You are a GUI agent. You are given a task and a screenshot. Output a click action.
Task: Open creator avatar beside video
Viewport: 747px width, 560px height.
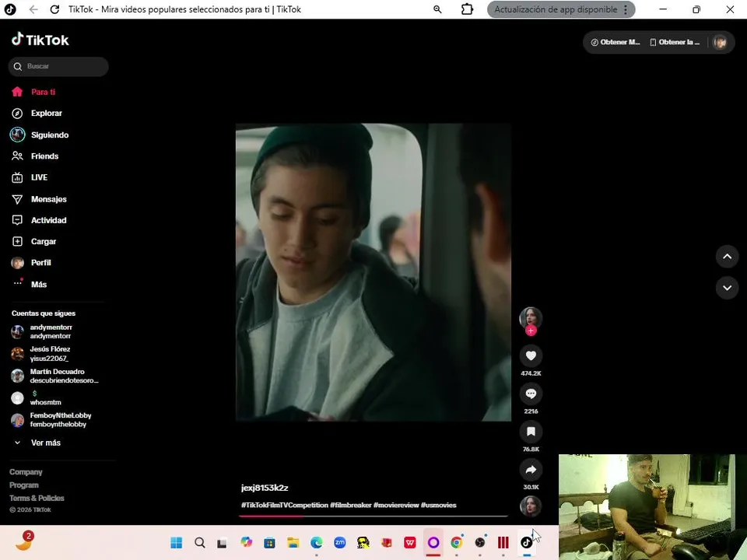tap(531, 317)
